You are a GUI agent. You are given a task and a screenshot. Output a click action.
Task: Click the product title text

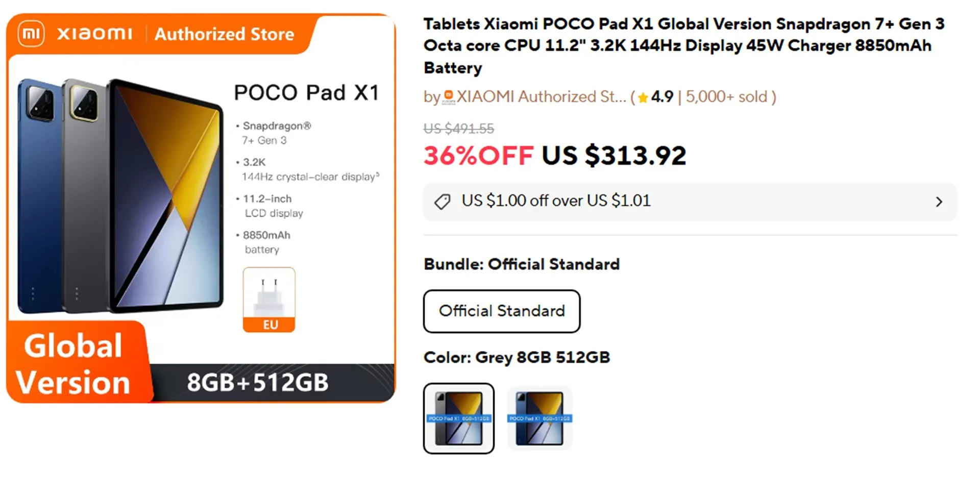coord(684,45)
